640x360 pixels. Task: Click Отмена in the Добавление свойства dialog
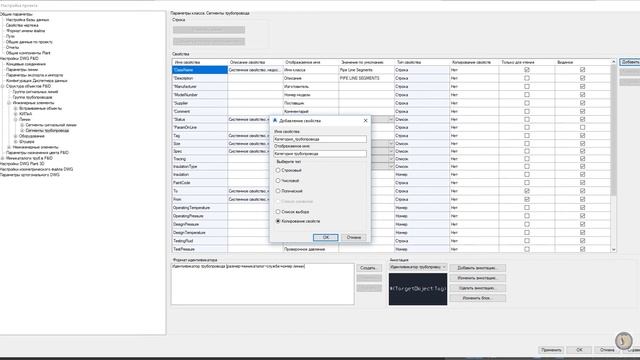point(353,237)
